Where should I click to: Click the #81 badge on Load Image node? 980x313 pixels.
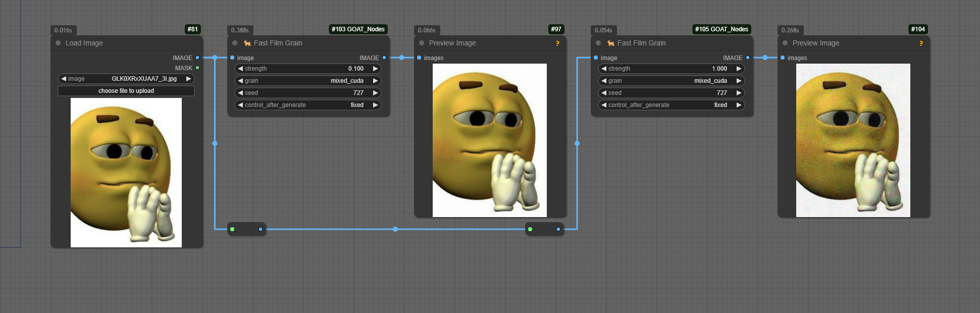click(193, 29)
